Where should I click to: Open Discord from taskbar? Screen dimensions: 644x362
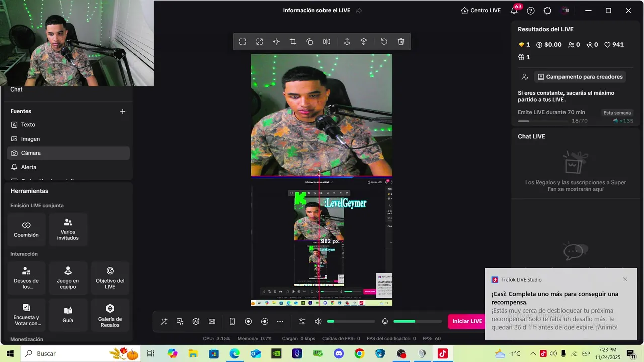coord(338,354)
